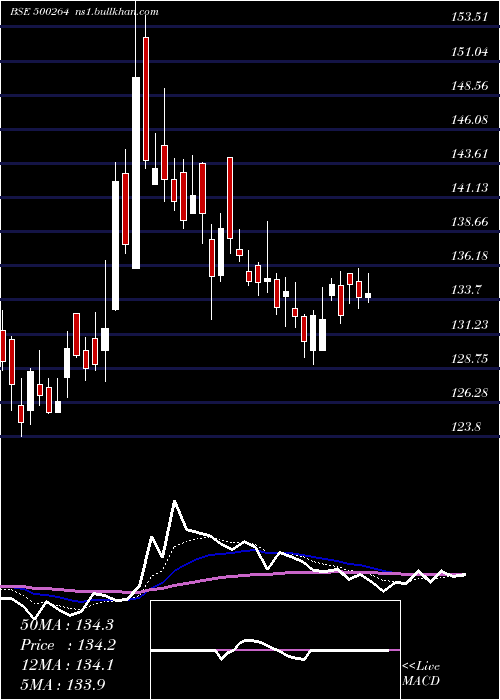Click the 133.7 price axis label
The image size is (500, 700).
[x=467, y=290]
